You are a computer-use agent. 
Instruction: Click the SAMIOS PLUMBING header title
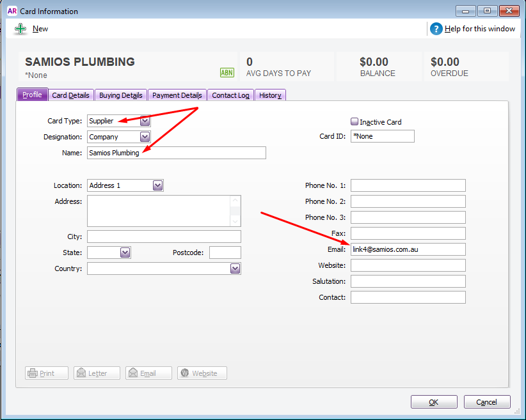tap(80, 61)
